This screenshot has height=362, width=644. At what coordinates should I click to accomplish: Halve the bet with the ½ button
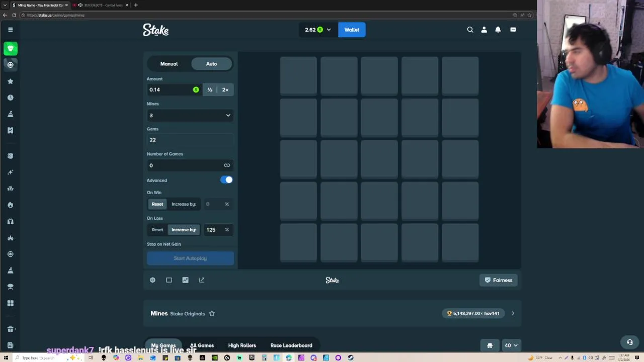[210, 89]
